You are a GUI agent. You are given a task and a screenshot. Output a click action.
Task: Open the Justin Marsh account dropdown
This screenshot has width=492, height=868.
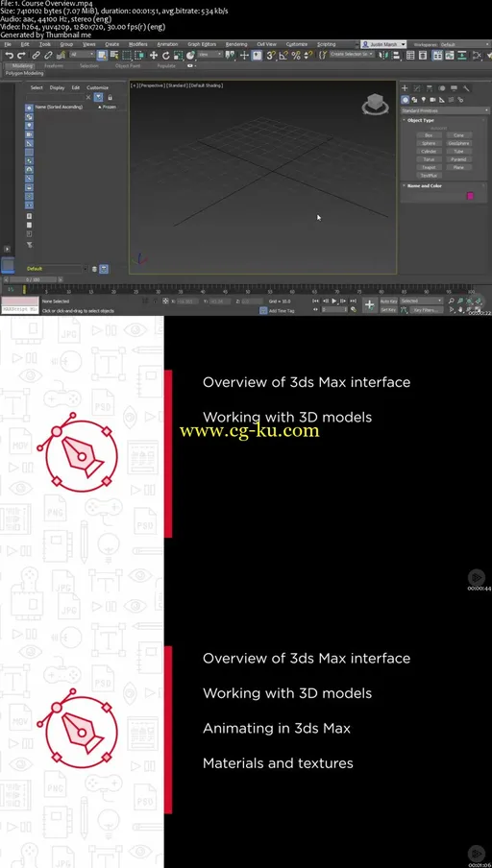(x=383, y=44)
